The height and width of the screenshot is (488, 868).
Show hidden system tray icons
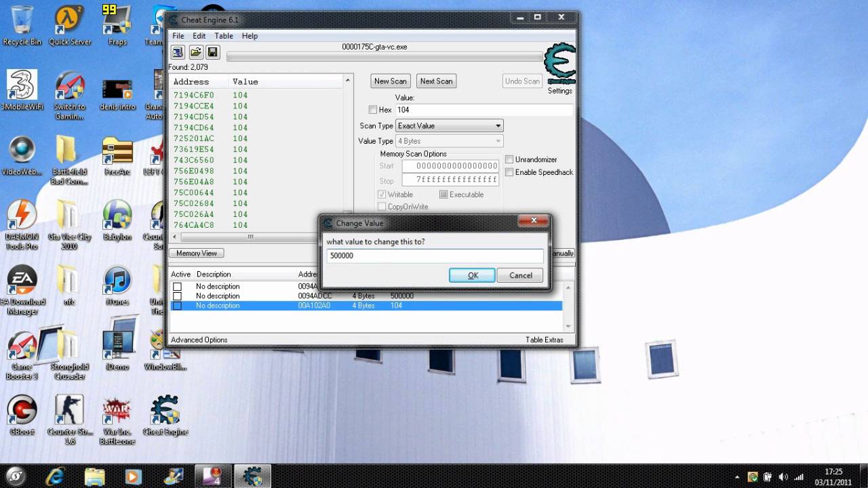click(736, 476)
